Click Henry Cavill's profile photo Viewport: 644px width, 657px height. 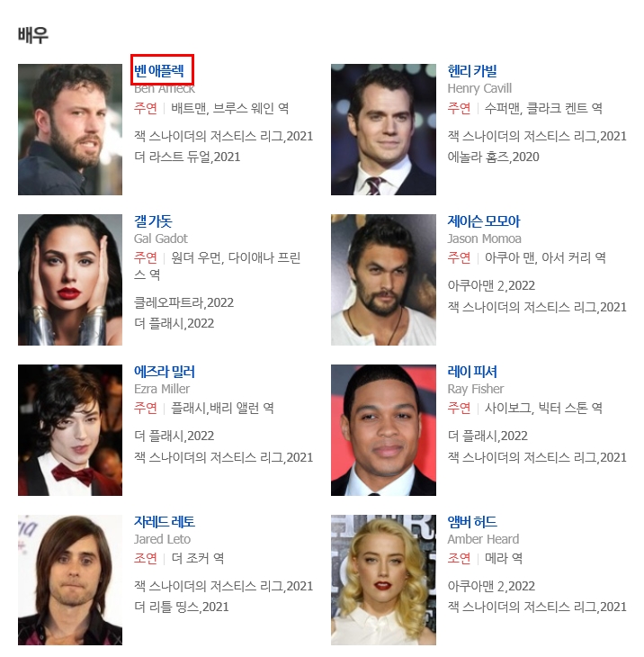click(383, 130)
